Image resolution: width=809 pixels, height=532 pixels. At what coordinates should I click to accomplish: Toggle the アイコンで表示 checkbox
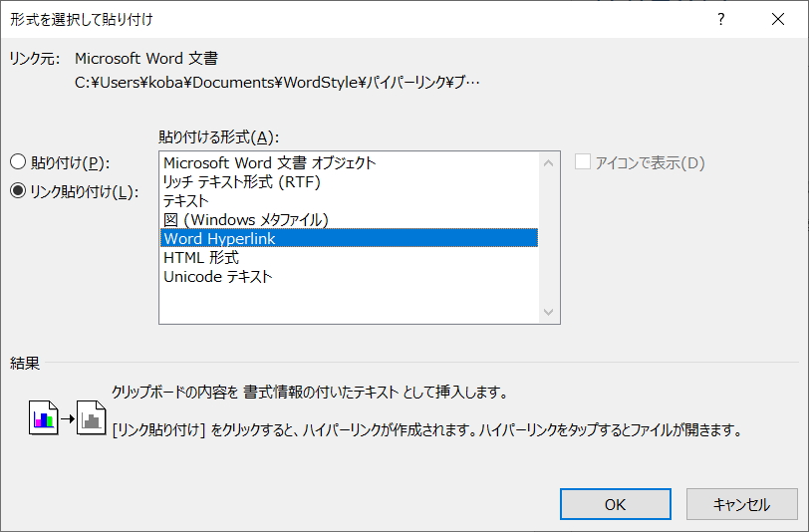point(583,162)
